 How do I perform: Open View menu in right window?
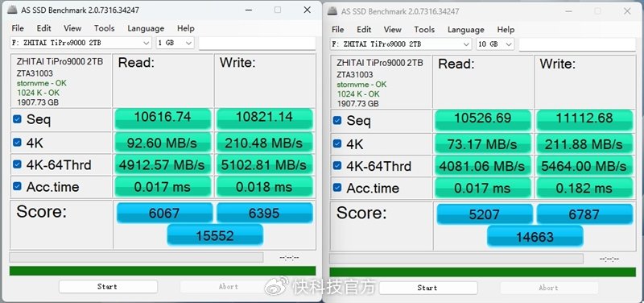(392, 30)
